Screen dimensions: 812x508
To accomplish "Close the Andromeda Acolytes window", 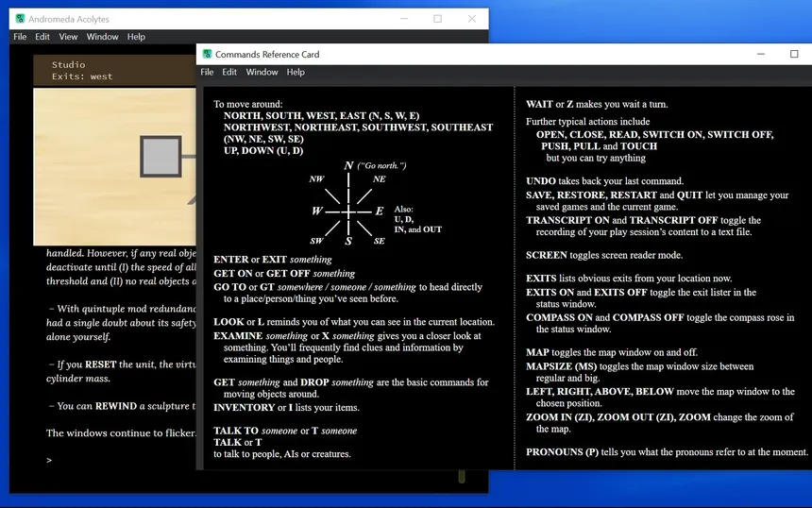I will click(x=472, y=19).
